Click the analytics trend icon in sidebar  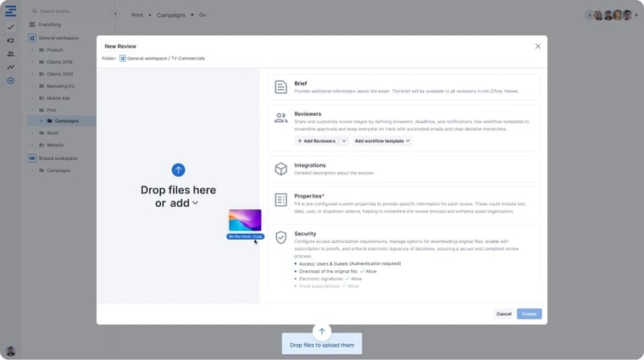10,67
